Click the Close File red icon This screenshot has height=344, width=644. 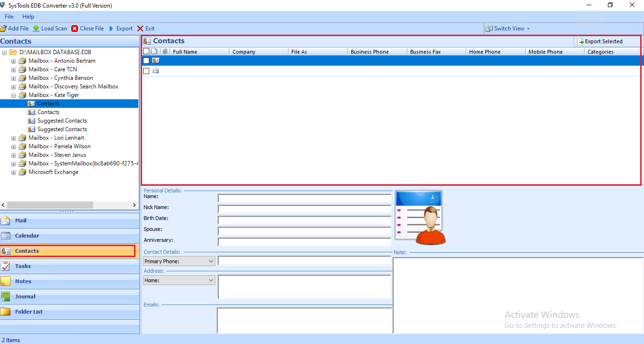(75, 29)
